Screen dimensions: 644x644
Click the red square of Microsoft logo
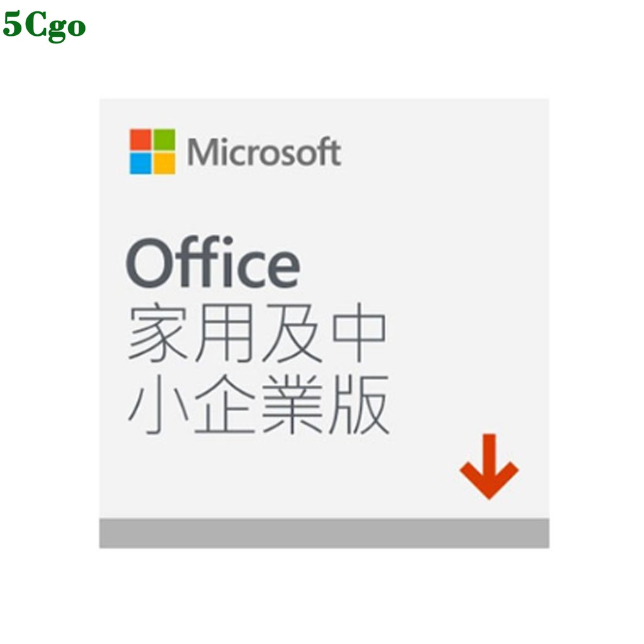pyautogui.click(x=140, y=140)
